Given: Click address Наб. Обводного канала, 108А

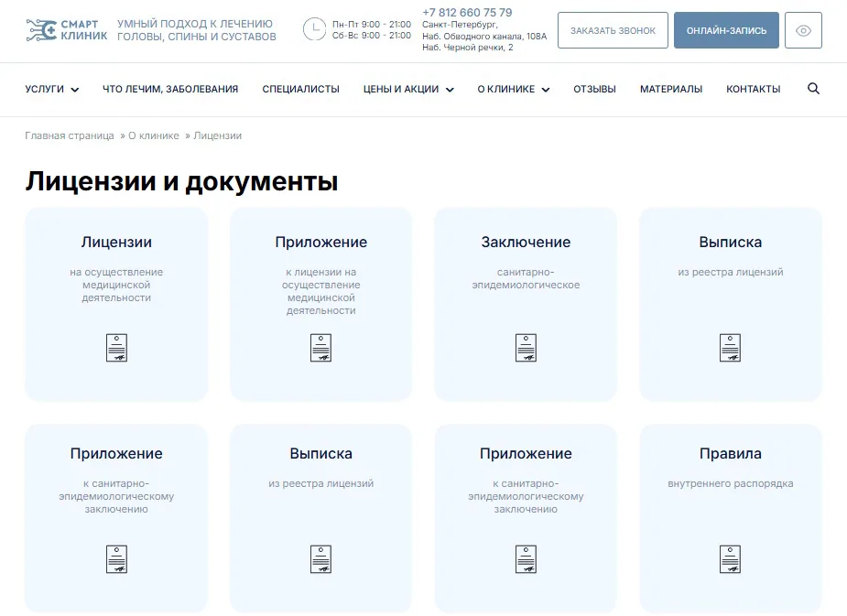Looking at the screenshot, I should 484,37.
